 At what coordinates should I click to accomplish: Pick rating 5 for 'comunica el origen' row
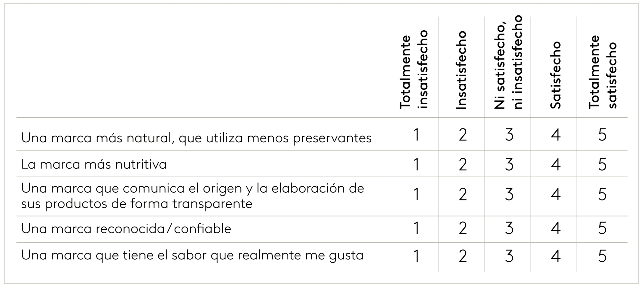pyautogui.click(x=602, y=194)
